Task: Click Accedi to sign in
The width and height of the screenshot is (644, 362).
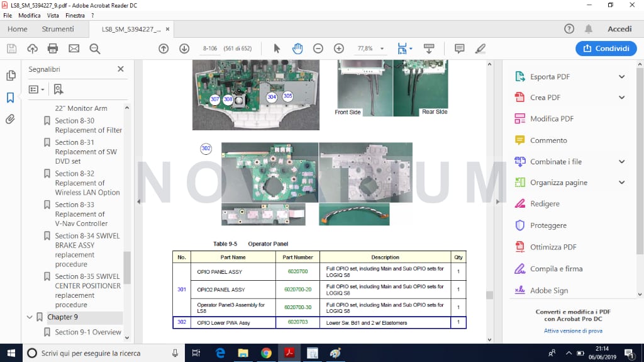Action: click(619, 29)
